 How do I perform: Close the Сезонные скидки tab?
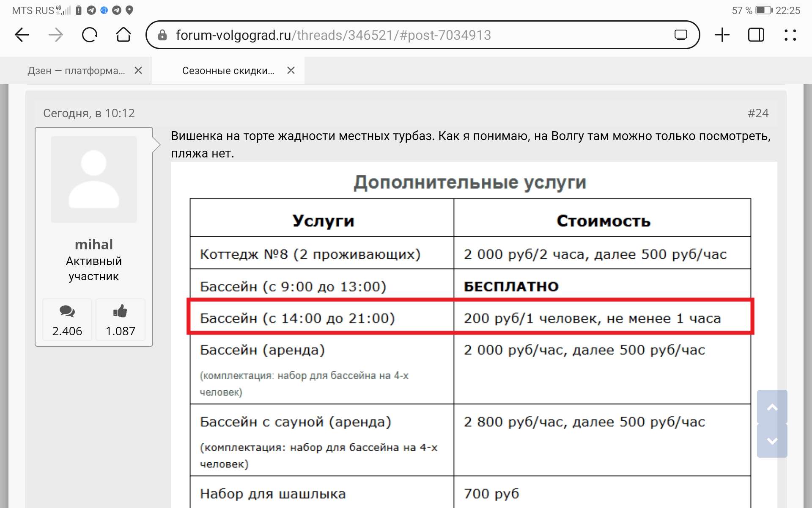[291, 71]
